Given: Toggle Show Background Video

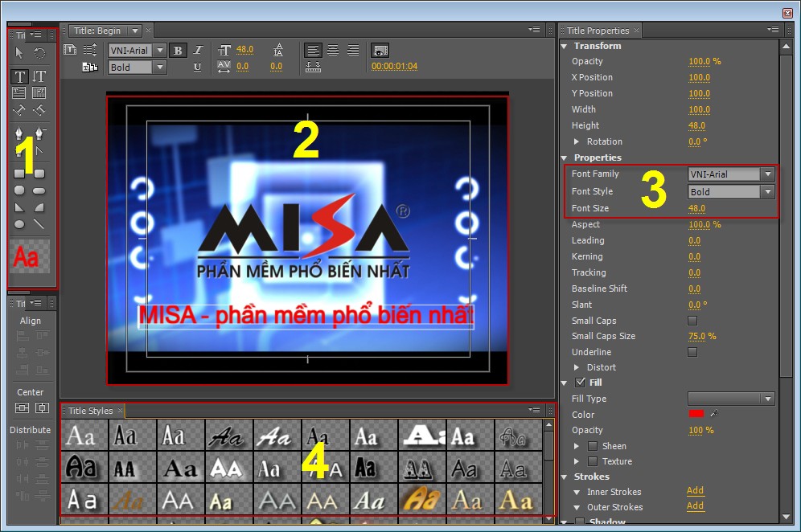Looking at the screenshot, I should [x=380, y=51].
